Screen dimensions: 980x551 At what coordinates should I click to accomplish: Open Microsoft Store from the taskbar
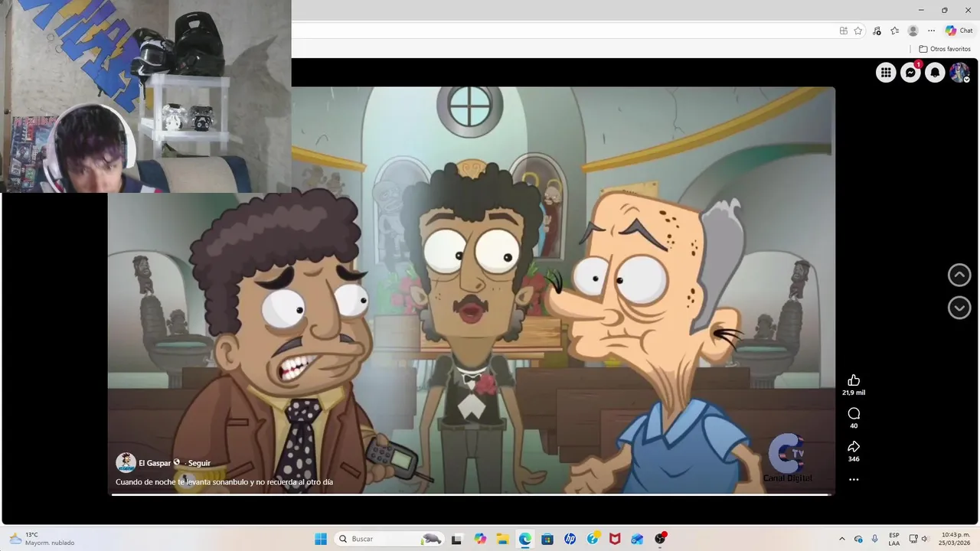point(547,539)
